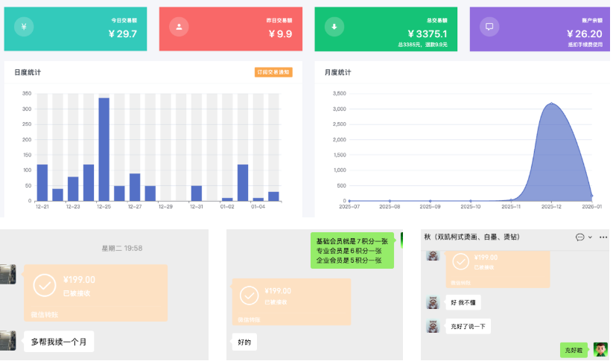Image resolution: width=616 pixels, height=364 pixels.
Task: Click the 秋（双凯柯式烫画、白墨、烫钻）chat title
Action: 472,237
